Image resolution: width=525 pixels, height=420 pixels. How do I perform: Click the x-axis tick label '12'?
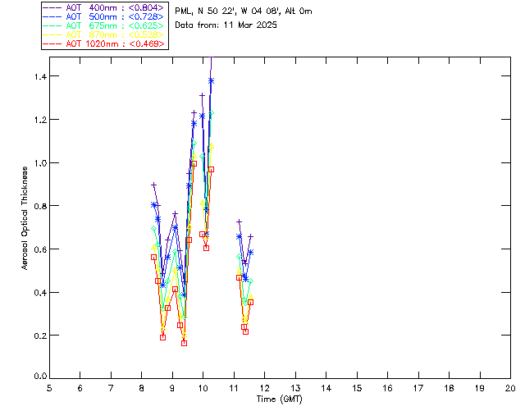(264, 389)
